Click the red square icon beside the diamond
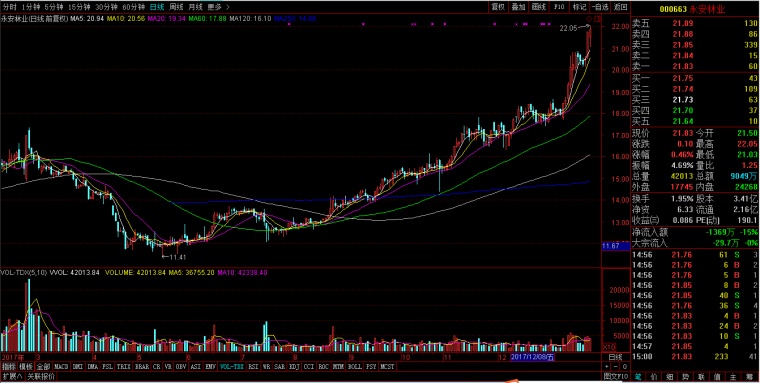This screenshot has width=760, height=383. [597, 19]
